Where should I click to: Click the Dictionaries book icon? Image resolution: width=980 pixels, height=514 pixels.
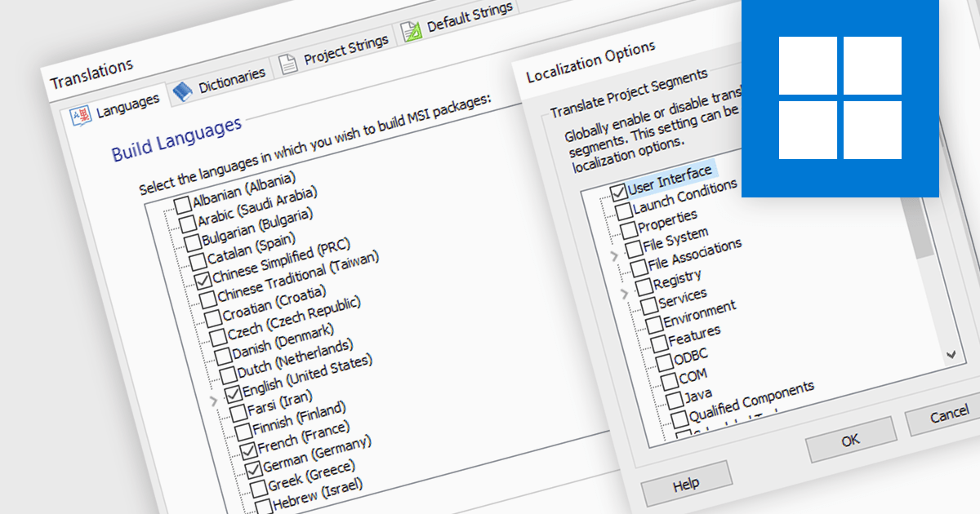coord(181,91)
